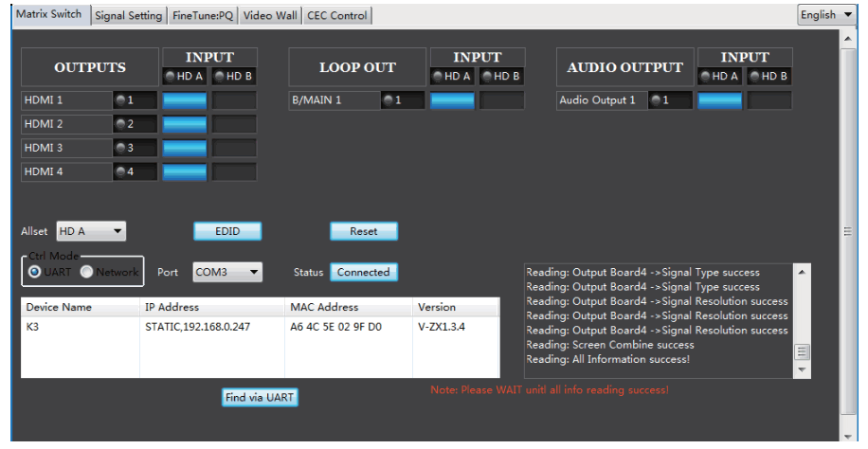Screen dimensions: 868x449
Task: Click HD B header under LOOP OUT input
Action: 502,77
